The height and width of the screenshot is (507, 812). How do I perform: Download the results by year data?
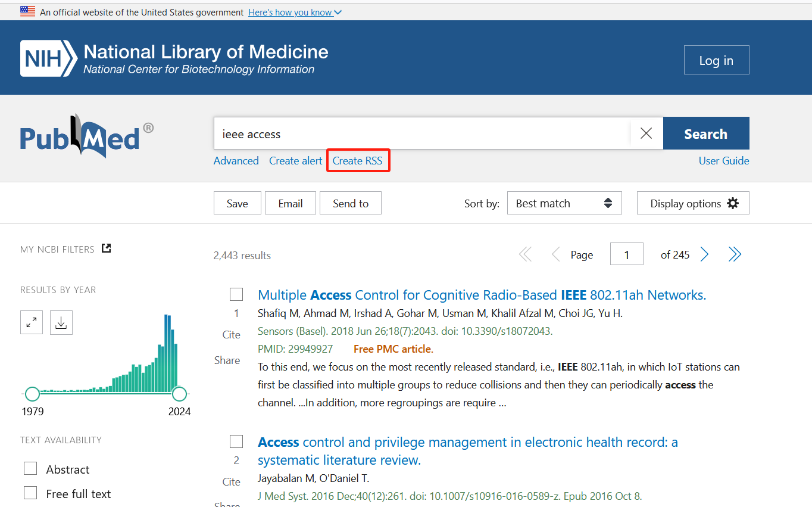(x=61, y=323)
